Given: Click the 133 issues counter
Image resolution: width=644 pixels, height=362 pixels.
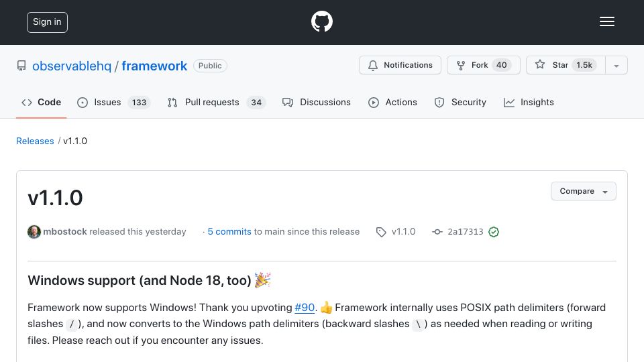Looking at the screenshot, I should pos(139,102).
